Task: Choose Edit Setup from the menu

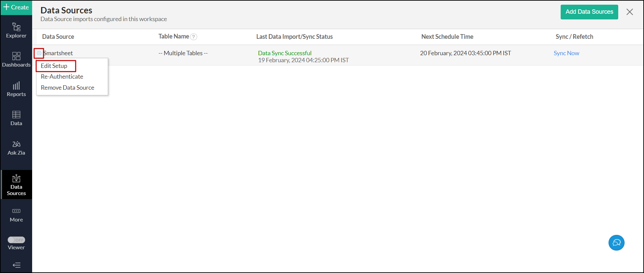Action: click(x=54, y=66)
